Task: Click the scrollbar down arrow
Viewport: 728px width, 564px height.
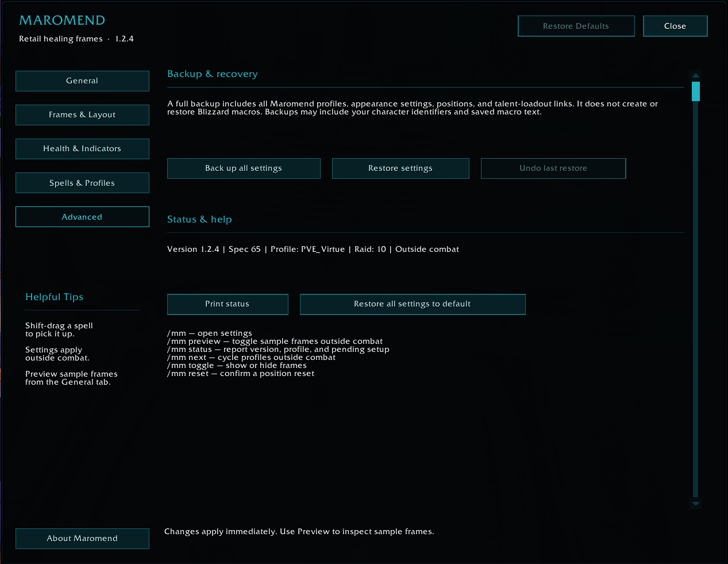Action: [696, 504]
